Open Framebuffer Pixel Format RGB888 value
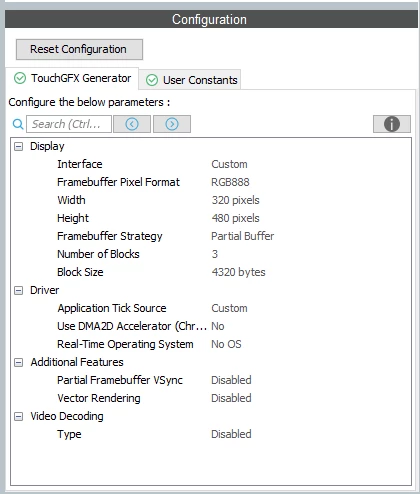The image size is (420, 494). click(x=230, y=182)
